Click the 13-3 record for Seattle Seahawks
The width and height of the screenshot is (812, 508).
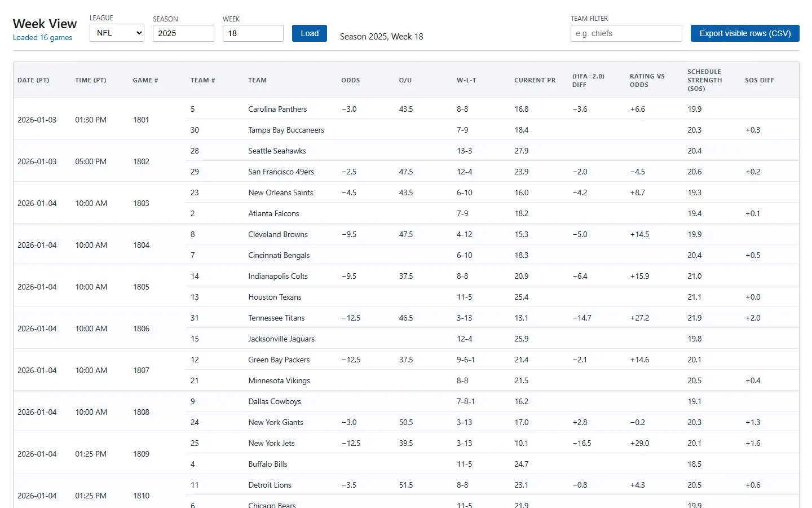coord(465,151)
